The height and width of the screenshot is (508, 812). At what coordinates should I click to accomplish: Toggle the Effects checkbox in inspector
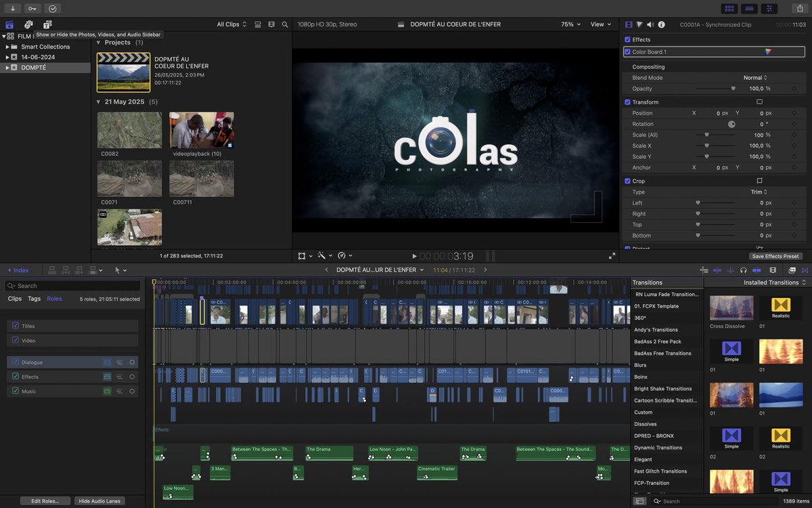[627, 40]
